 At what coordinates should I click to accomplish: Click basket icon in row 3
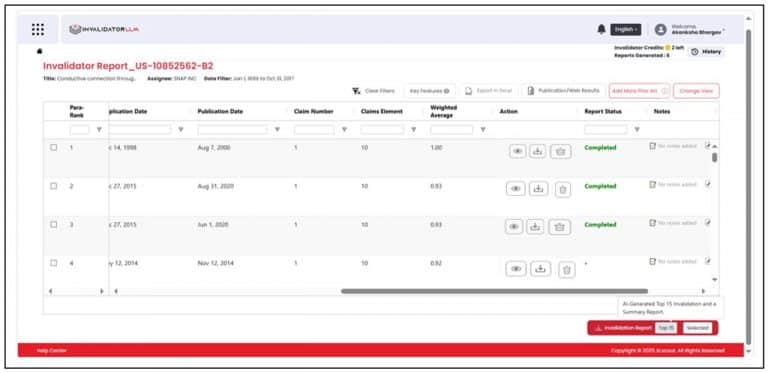click(559, 227)
